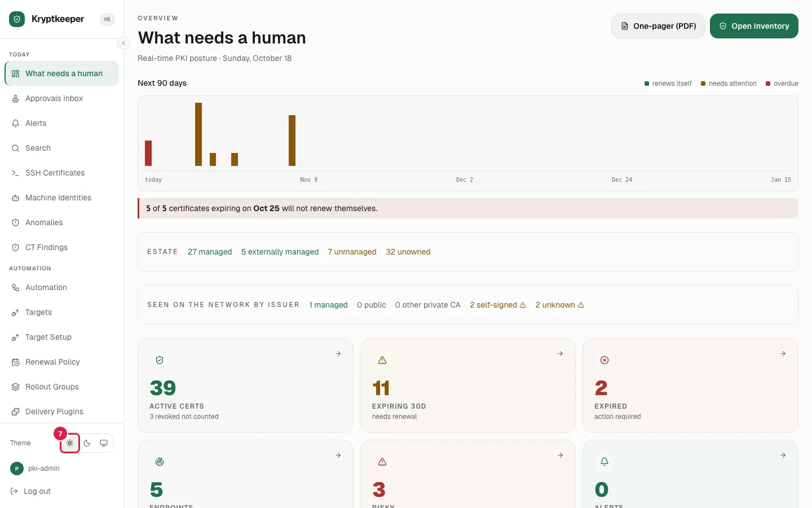Collapse the sidebar with chevron button
The image size is (812, 508).
123,43
